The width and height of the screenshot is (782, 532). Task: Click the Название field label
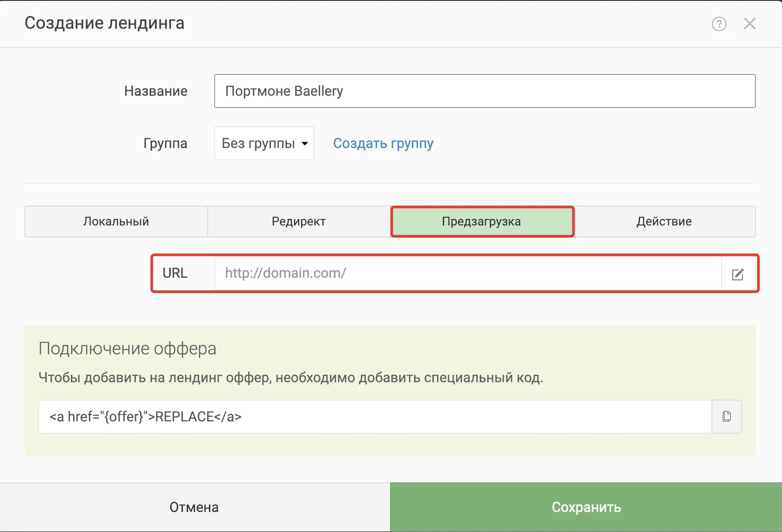tap(156, 91)
